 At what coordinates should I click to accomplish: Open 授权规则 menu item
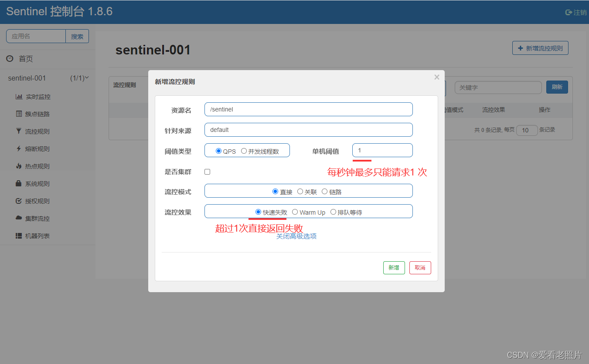tap(37, 201)
